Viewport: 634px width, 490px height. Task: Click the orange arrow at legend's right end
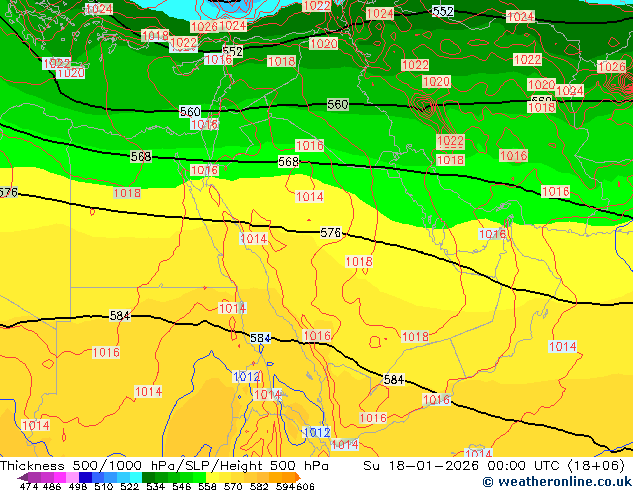(298, 477)
